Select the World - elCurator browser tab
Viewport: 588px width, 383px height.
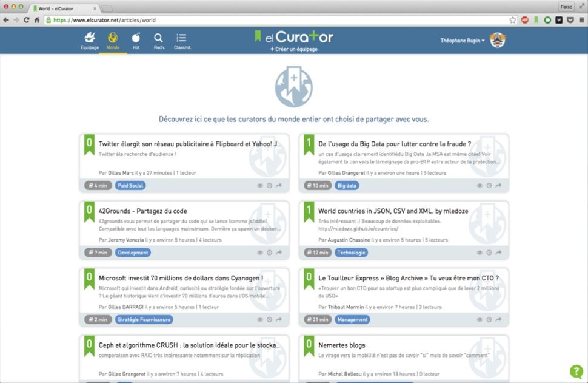(64, 8)
